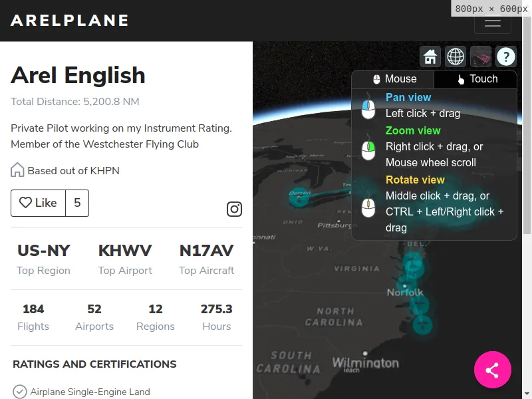Click the ARELPLANE logo

tap(70, 21)
